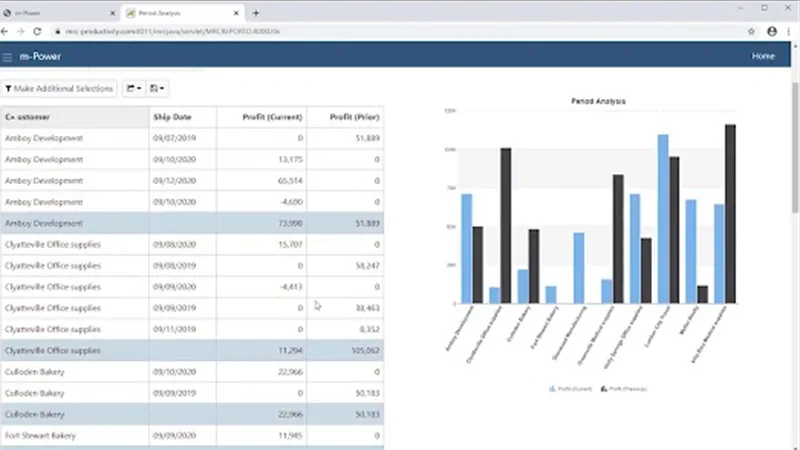Click Make Additional Selections button
This screenshot has width=800, height=450.
pyautogui.click(x=59, y=88)
